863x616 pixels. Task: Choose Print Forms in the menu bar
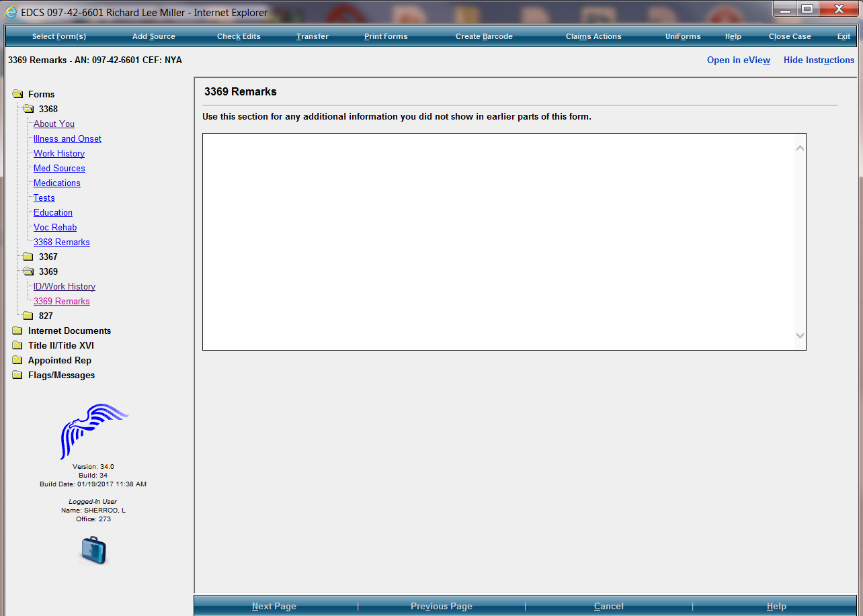point(386,36)
